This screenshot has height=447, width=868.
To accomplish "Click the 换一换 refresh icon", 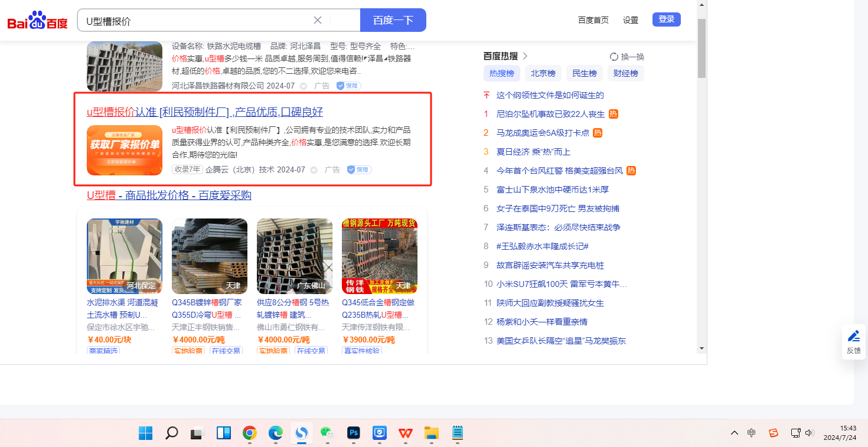I will [614, 57].
